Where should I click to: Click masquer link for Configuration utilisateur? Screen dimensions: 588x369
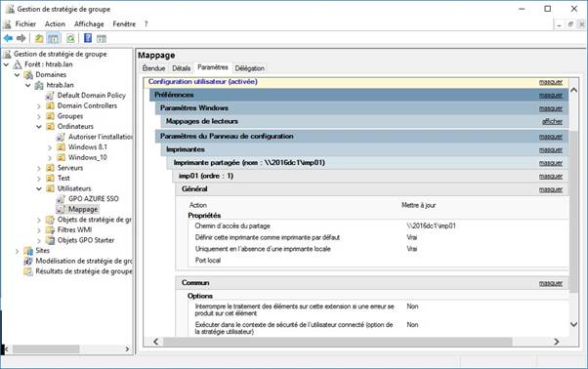click(551, 82)
